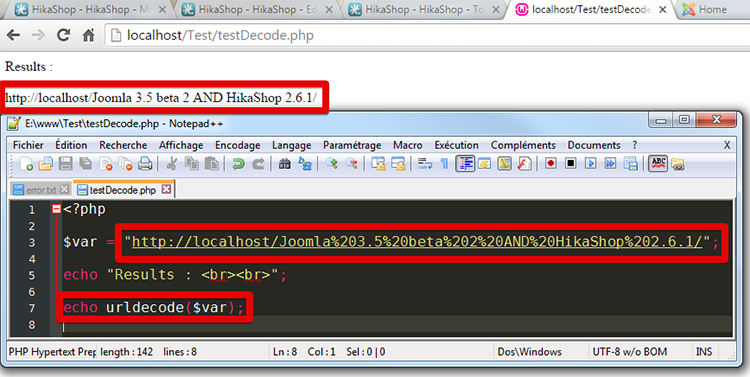Switch to the Home browser tab

[x=712, y=9]
